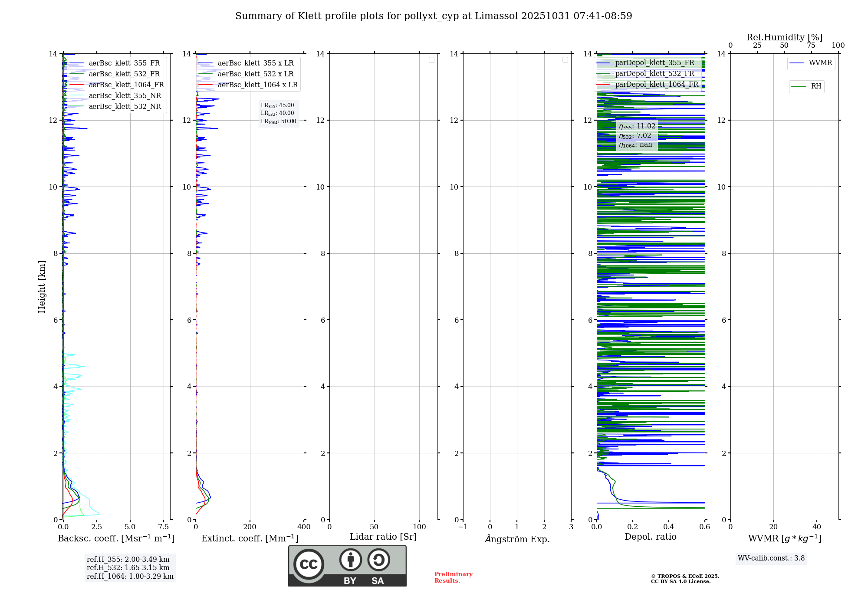Click the ref.H_355: 2.00-3.49 km text
This screenshot has width=868, height=590.
[128, 560]
